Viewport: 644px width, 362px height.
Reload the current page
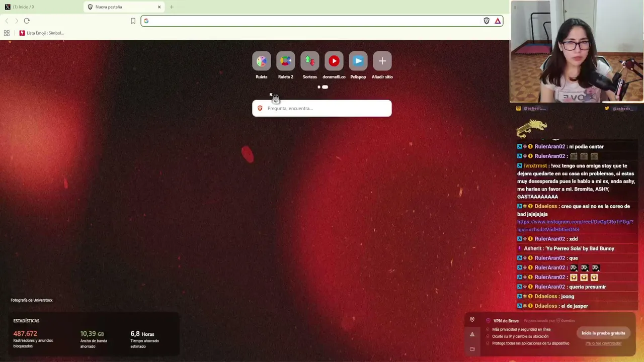tap(27, 21)
